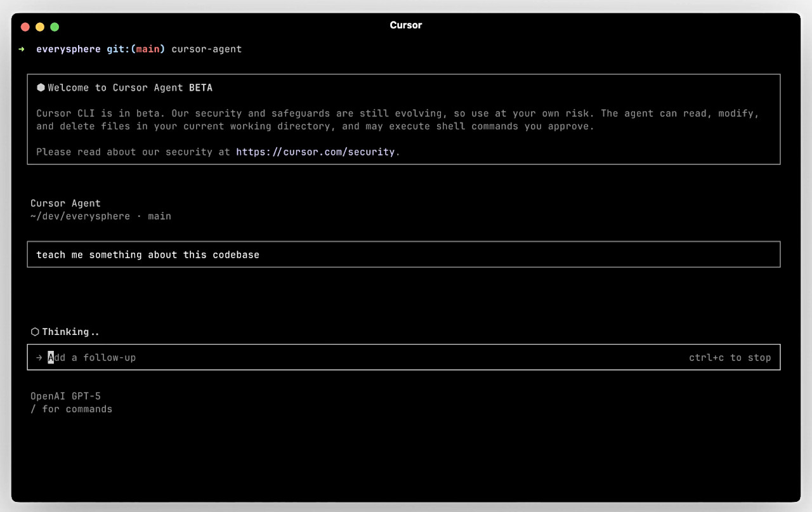Click the 'Cursor Agent' session heading

(65, 203)
